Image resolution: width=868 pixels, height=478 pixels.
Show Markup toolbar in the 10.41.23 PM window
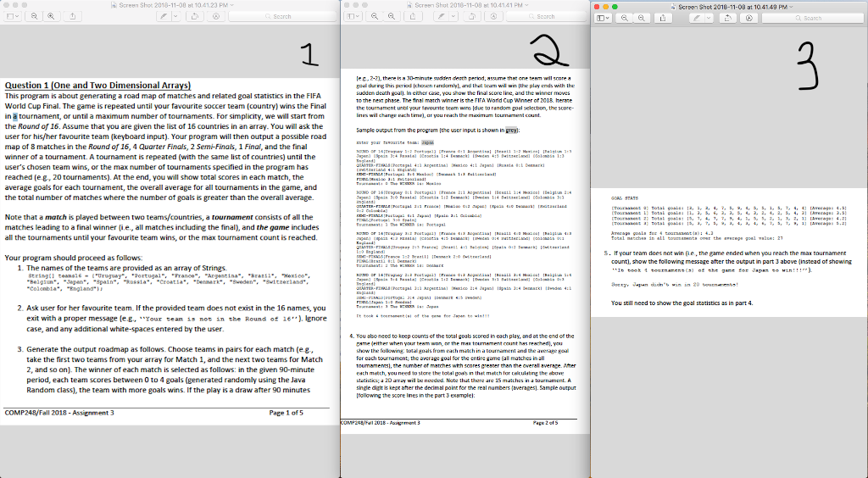[216, 17]
